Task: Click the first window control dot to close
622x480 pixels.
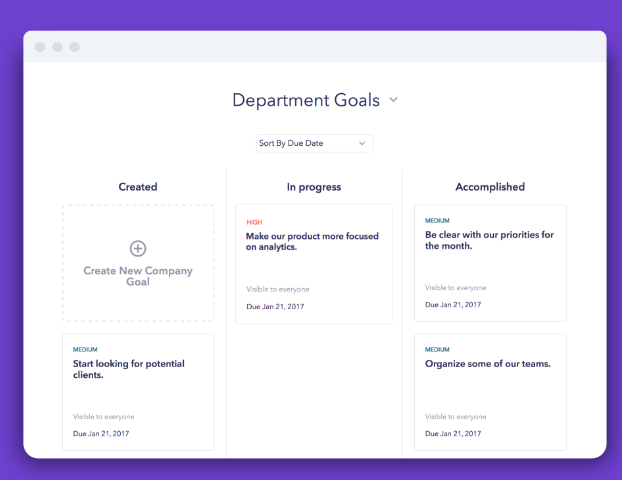Action: [40, 47]
